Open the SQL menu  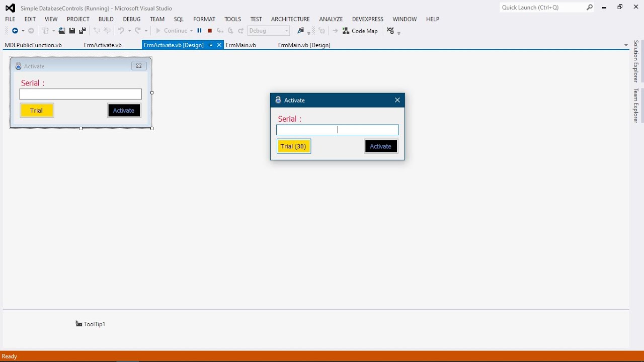[179, 19]
